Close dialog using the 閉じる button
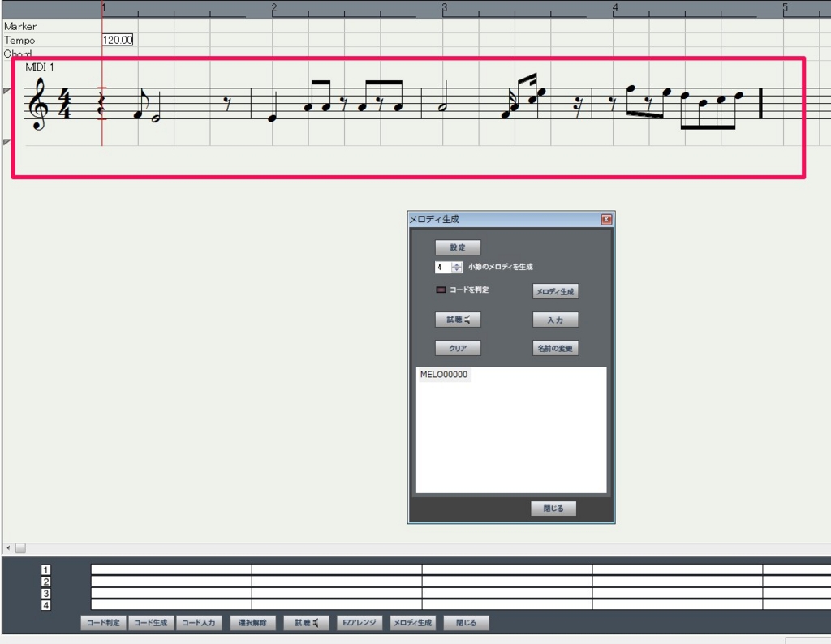The image size is (831, 644). (x=553, y=509)
